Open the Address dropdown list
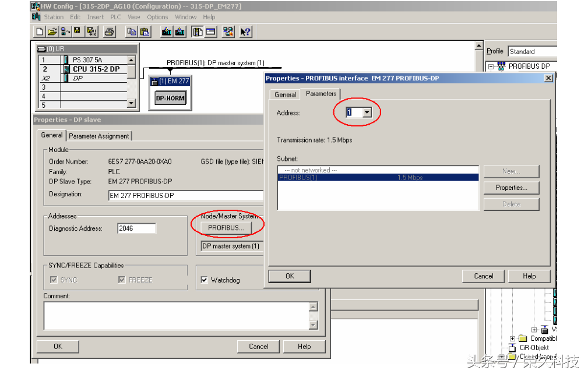The image size is (588, 374). click(x=367, y=112)
